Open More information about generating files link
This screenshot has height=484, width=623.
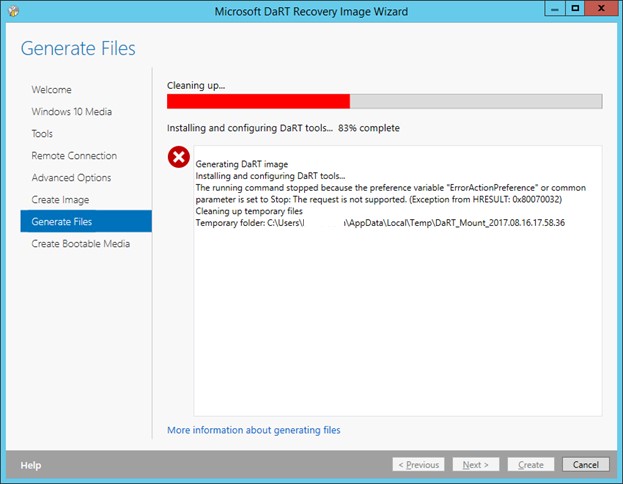click(253, 430)
